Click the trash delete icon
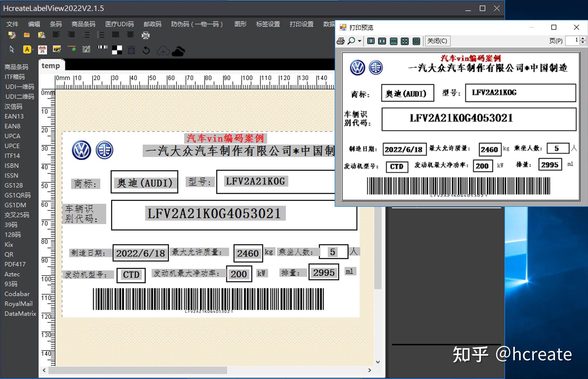 [131, 50]
